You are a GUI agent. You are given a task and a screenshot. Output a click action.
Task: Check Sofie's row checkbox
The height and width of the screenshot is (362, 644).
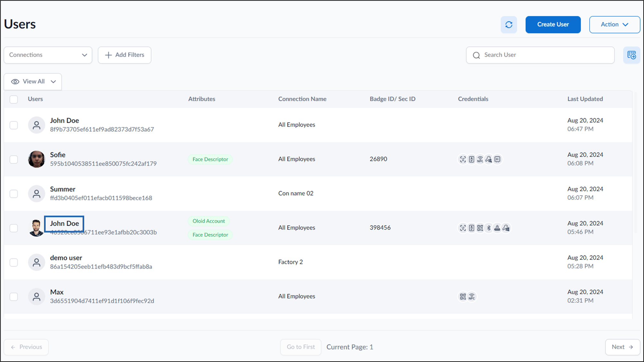coord(14,159)
